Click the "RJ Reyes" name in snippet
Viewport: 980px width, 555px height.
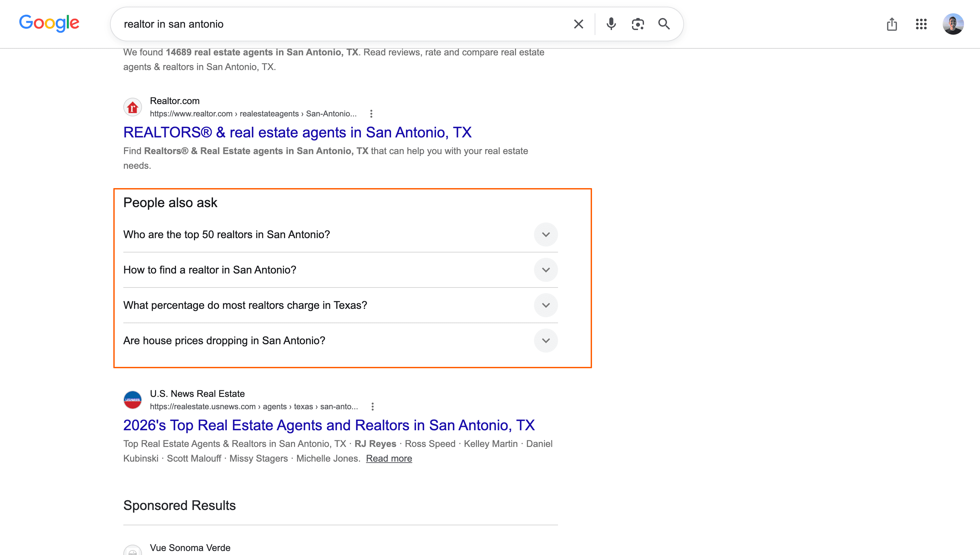click(375, 444)
